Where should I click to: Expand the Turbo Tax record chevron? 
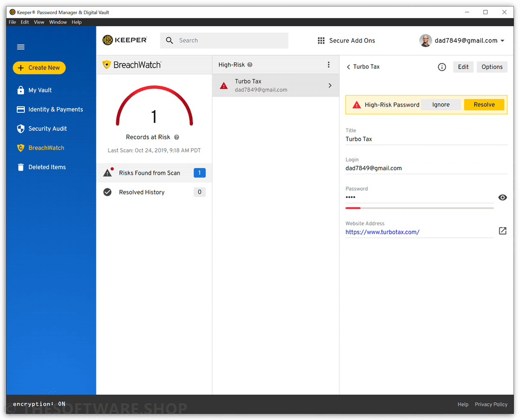pyautogui.click(x=330, y=86)
